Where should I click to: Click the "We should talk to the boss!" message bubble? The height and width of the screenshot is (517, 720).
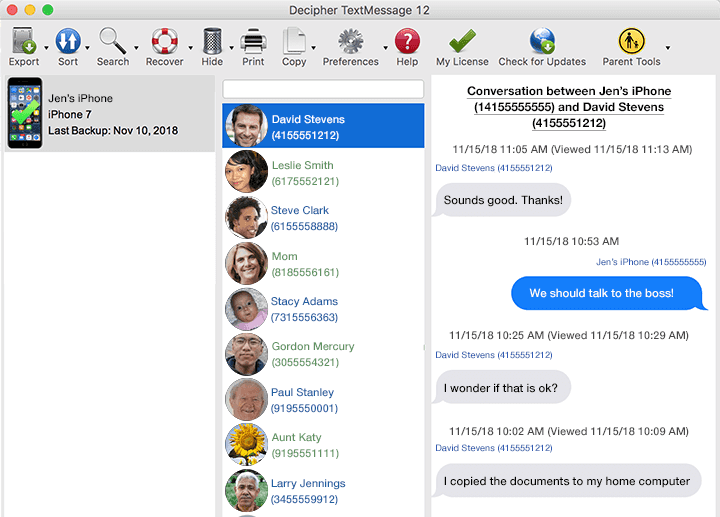point(601,293)
